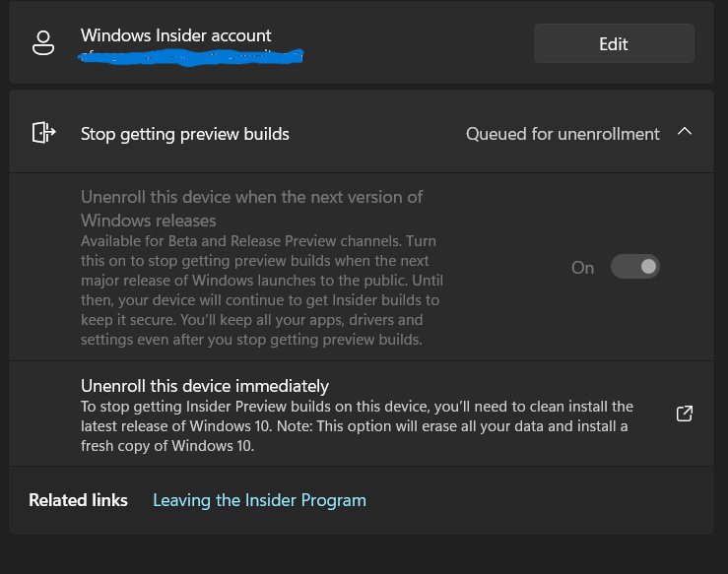Click the "Related links" label

79,500
